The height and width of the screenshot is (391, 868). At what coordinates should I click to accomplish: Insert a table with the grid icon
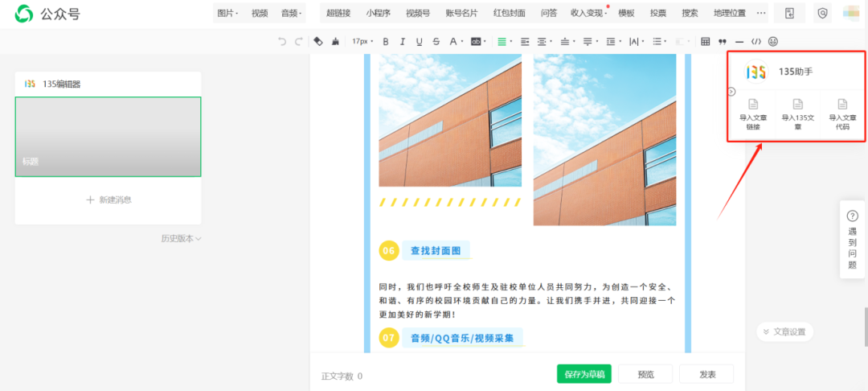(706, 41)
